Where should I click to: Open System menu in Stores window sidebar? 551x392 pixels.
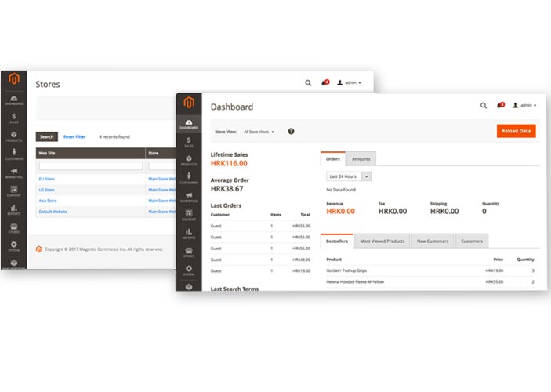coord(14,246)
